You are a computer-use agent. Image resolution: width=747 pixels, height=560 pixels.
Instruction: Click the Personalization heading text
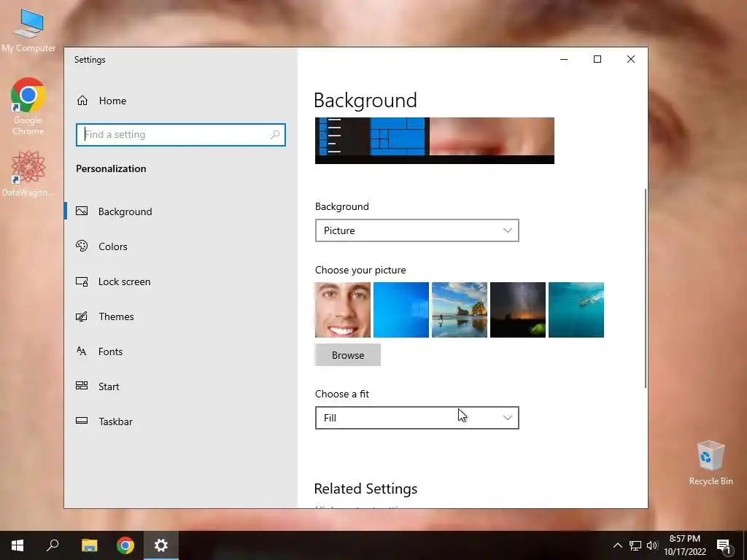[111, 168]
